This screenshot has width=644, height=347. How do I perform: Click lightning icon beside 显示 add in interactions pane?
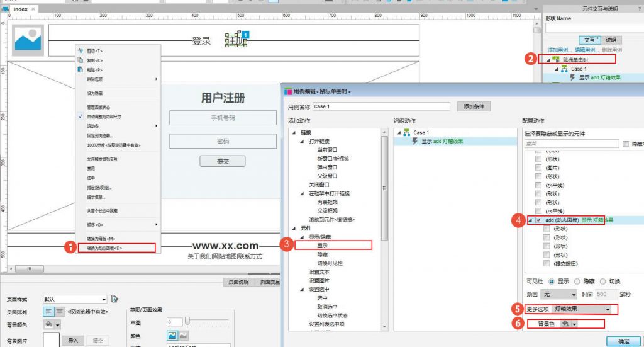click(572, 77)
